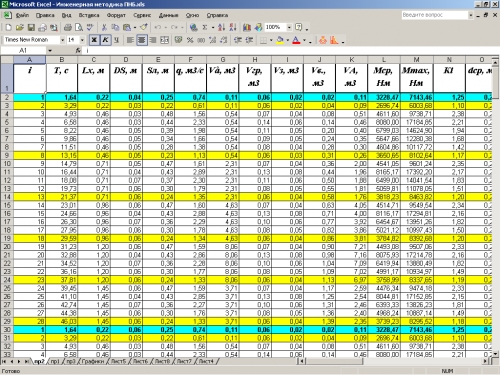Apply red font color button

click(x=296, y=40)
